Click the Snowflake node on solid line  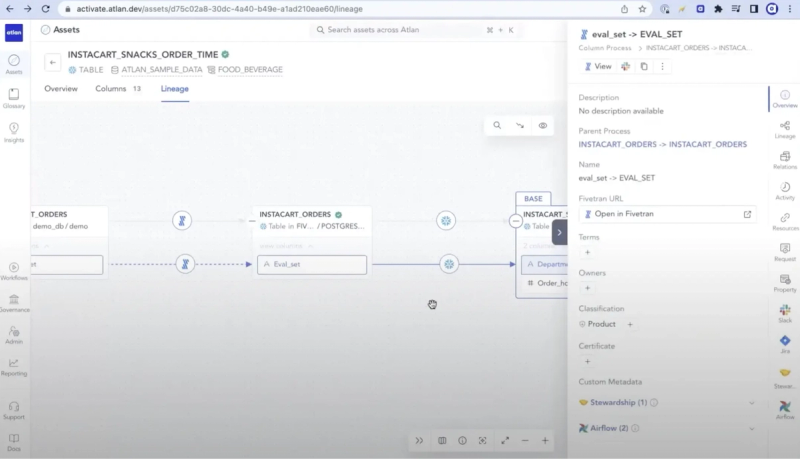[449, 264]
